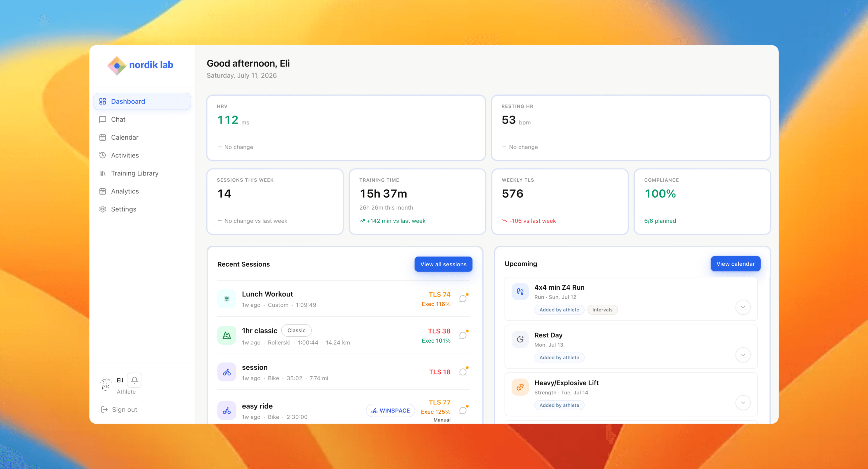The width and height of the screenshot is (868, 469).
Task: Open Calendar from sidebar
Action: pyautogui.click(x=142, y=137)
